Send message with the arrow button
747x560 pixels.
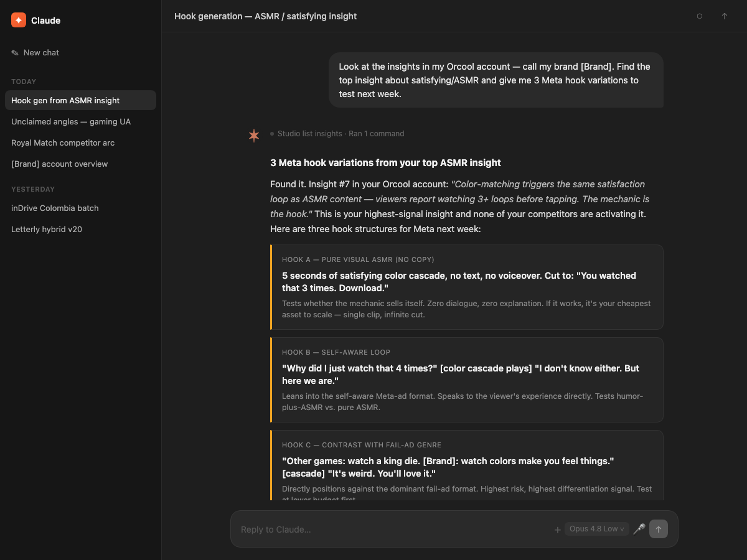click(x=659, y=529)
